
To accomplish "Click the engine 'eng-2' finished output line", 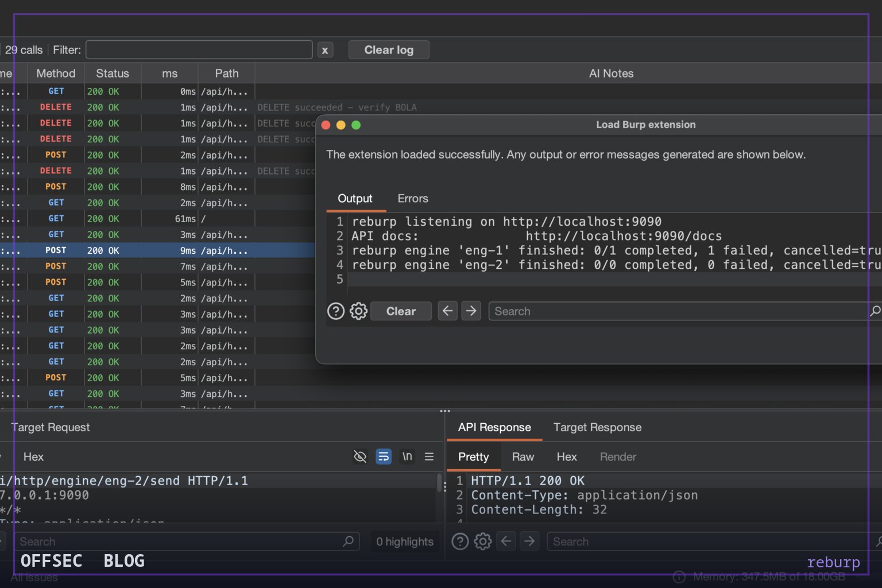I will pos(616,265).
